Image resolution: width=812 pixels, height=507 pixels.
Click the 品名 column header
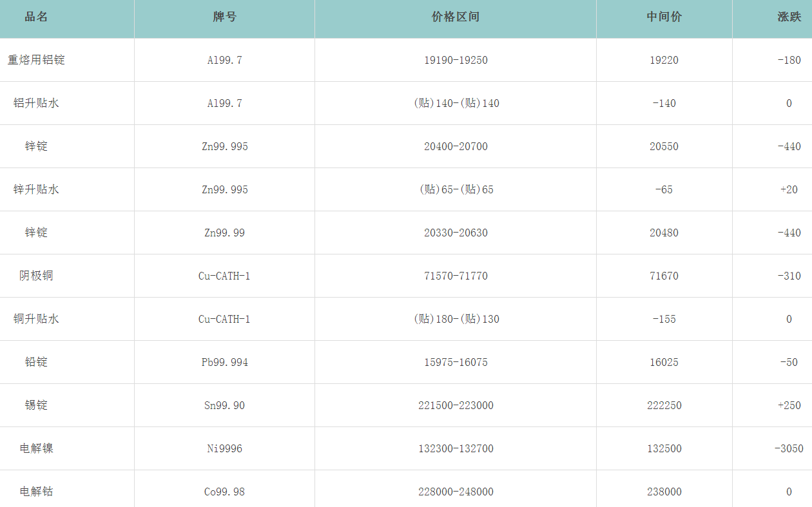tap(36, 17)
